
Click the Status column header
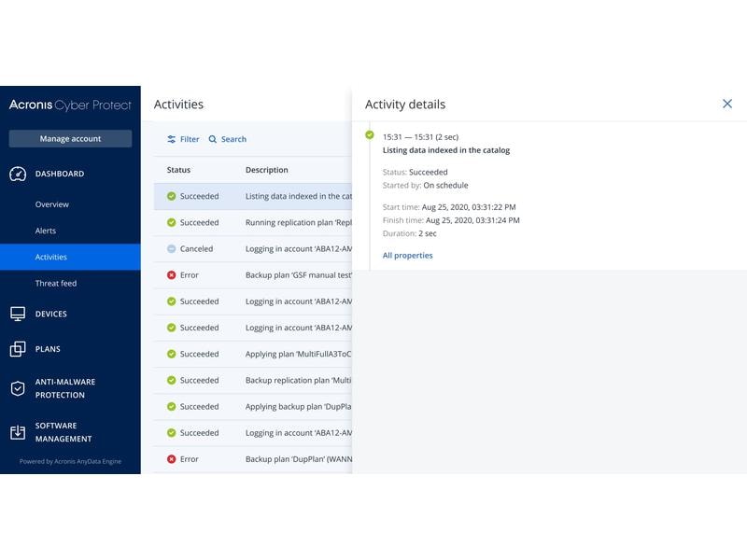point(178,170)
